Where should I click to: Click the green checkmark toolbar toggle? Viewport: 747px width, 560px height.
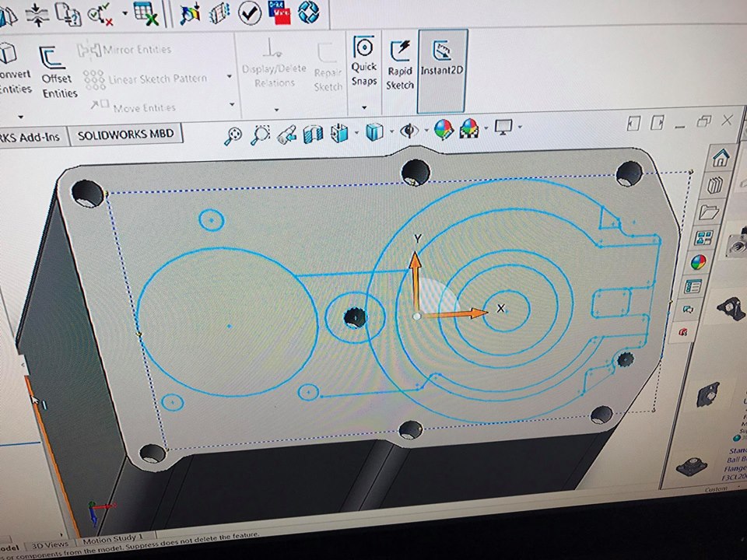point(249,12)
